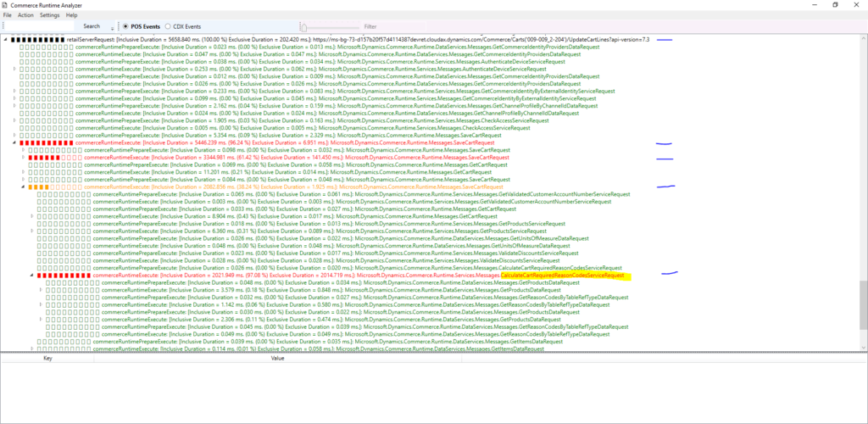This screenshot has width=868, height=424.
Task: Click the Key column header
Action: click(47, 358)
